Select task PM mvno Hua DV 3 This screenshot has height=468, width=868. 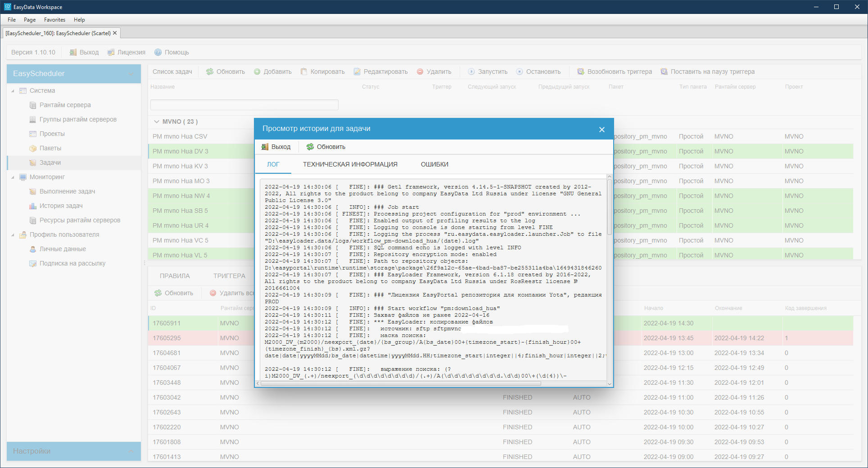(x=181, y=151)
